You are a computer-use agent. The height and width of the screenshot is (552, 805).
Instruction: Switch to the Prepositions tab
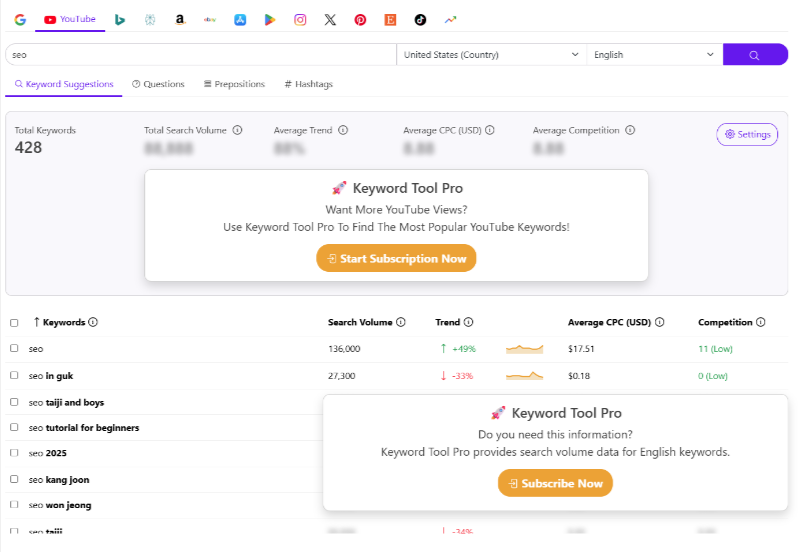tap(234, 84)
